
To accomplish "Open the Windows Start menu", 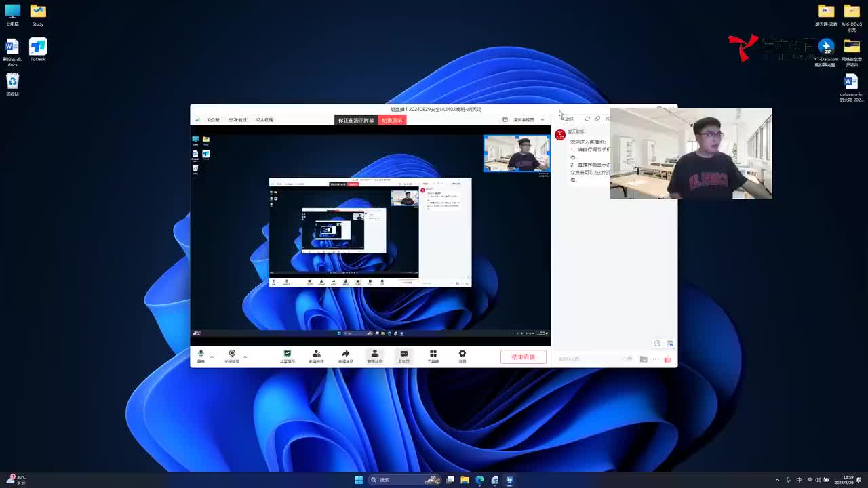I will (359, 480).
